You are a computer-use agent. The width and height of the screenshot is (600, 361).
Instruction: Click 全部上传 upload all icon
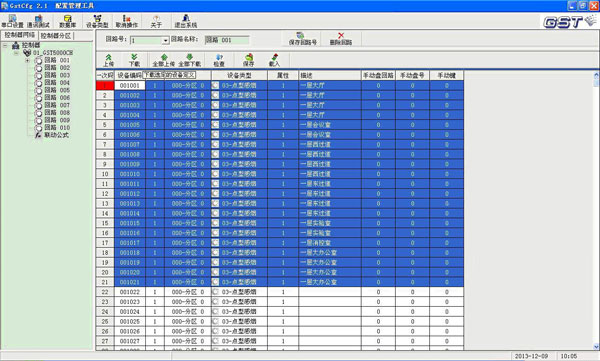click(x=164, y=60)
